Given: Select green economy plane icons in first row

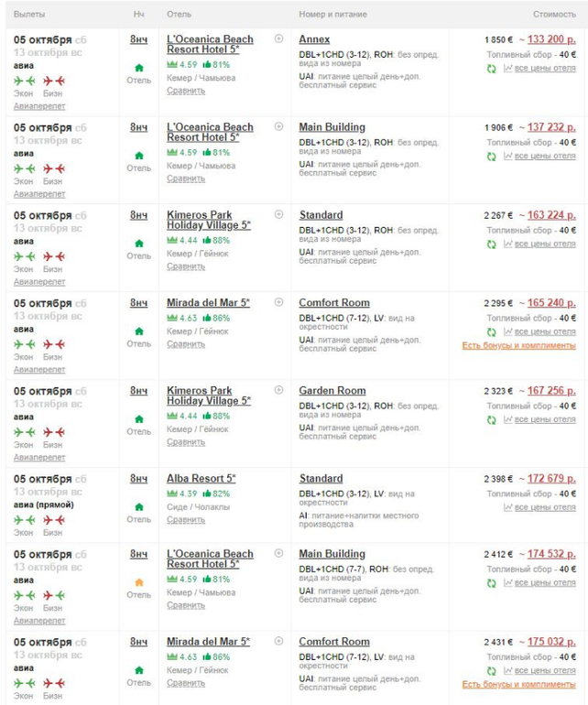Looking at the screenshot, I should [x=25, y=81].
